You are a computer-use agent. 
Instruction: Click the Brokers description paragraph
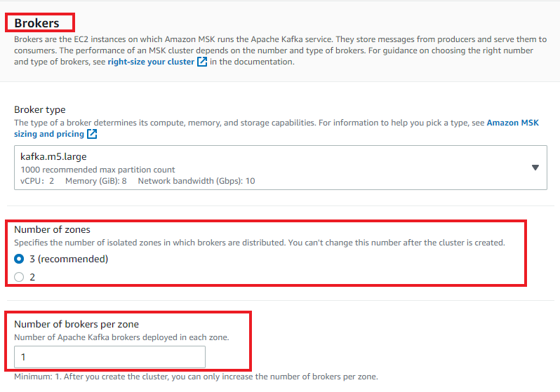274,50
